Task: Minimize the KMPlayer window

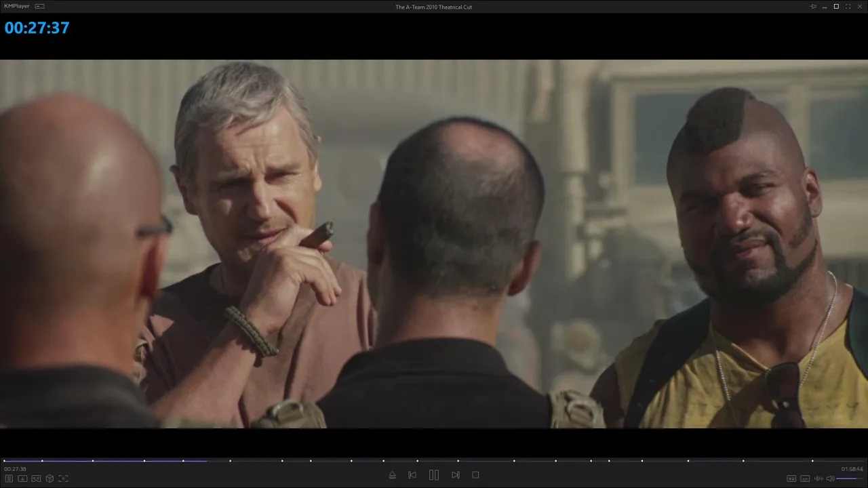Action: [x=825, y=7]
